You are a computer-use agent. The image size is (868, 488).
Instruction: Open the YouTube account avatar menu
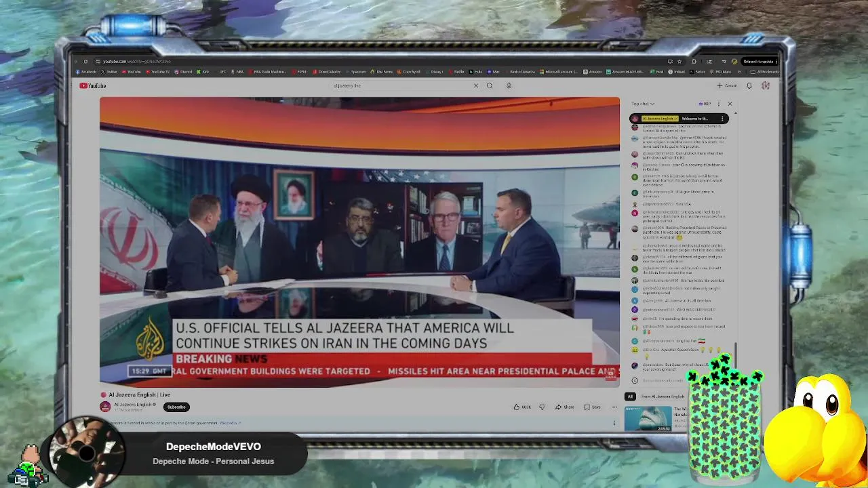766,85
